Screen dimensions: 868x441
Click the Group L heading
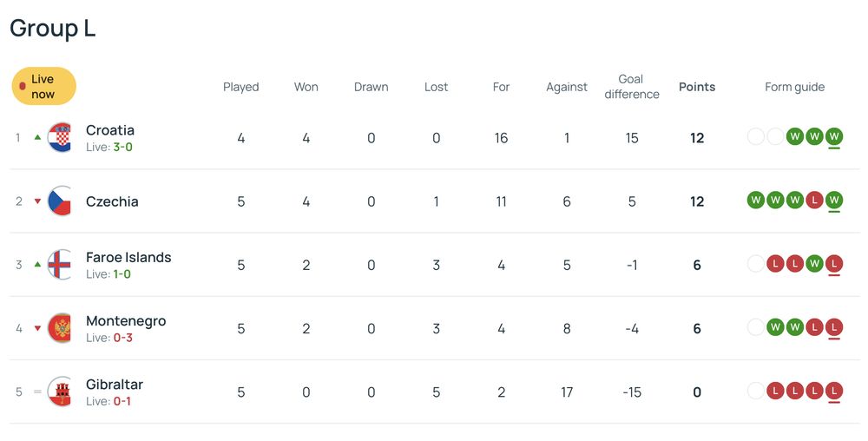point(53,28)
